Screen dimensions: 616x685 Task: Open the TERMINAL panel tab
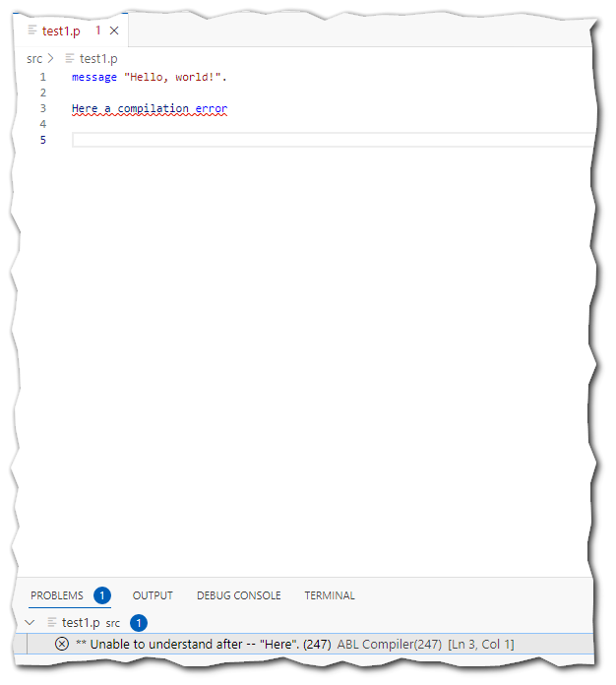pyautogui.click(x=330, y=595)
